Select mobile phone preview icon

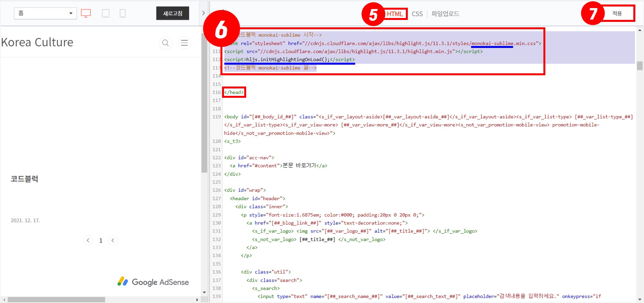pyautogui.click(x=122, y=13)
